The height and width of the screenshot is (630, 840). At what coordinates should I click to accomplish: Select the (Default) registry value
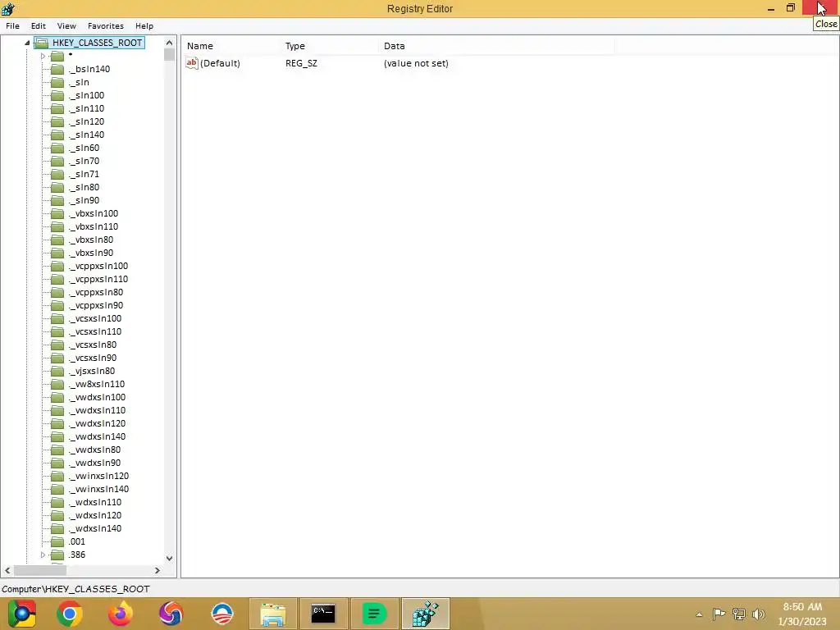220,63
